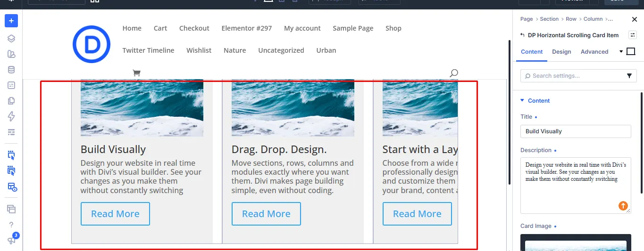The image size is (644, 251).
Task: Switch to the Advanced tab
Action: 594,52
